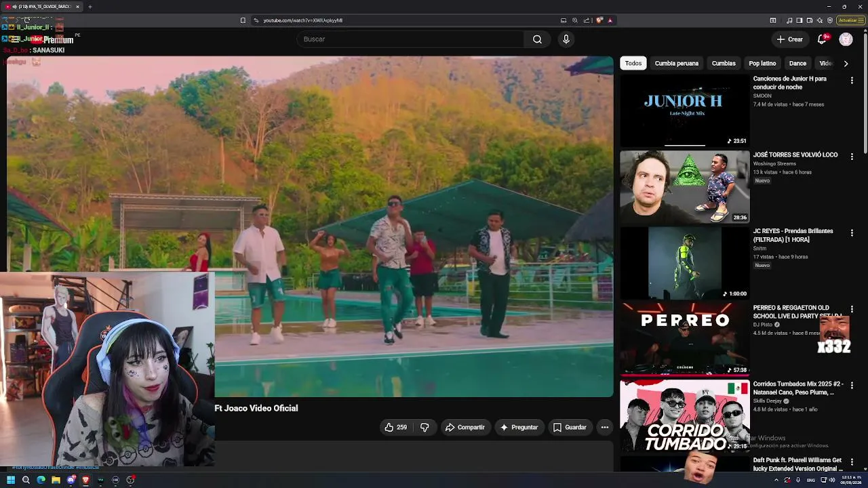Click the bookmark icon beside the address bar
868x488 pixels.
point(243,20)
